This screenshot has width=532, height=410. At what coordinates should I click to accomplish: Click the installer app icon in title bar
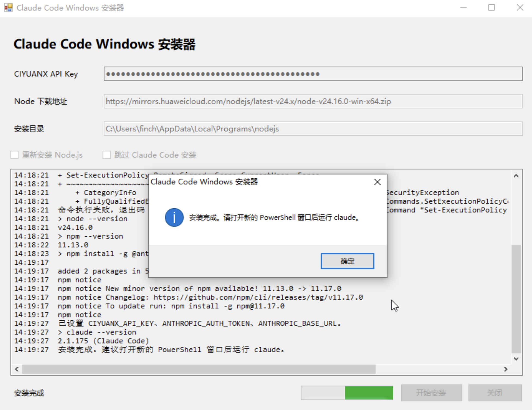[x=8, y=7]
